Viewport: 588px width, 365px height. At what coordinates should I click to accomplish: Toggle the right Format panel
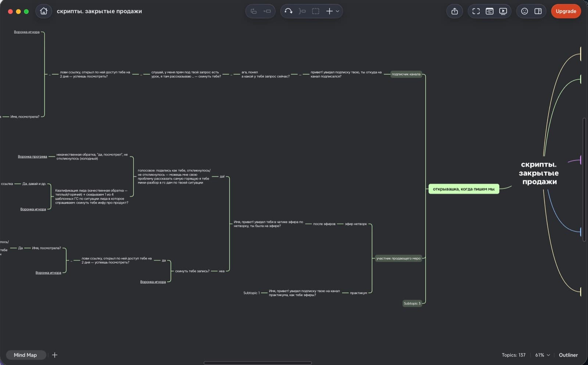(x=538, y=11)
